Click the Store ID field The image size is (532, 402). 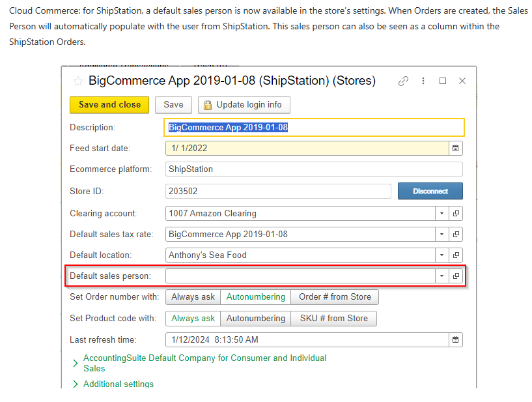coord(278,191)
